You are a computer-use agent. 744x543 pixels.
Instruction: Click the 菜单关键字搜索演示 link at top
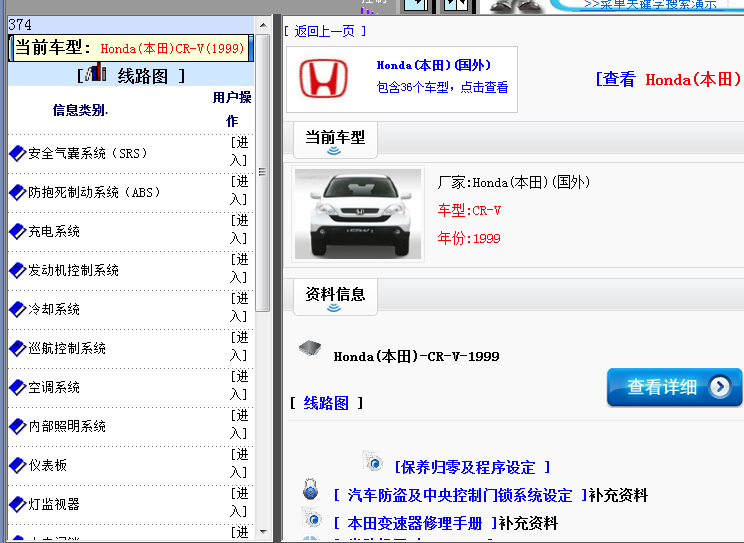[x=651, y=4]
